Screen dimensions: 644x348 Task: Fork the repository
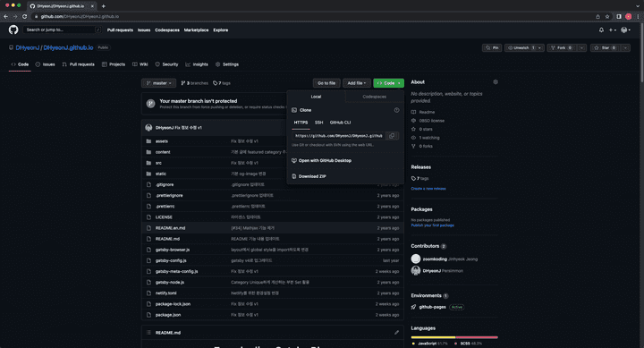coord(561,48)
